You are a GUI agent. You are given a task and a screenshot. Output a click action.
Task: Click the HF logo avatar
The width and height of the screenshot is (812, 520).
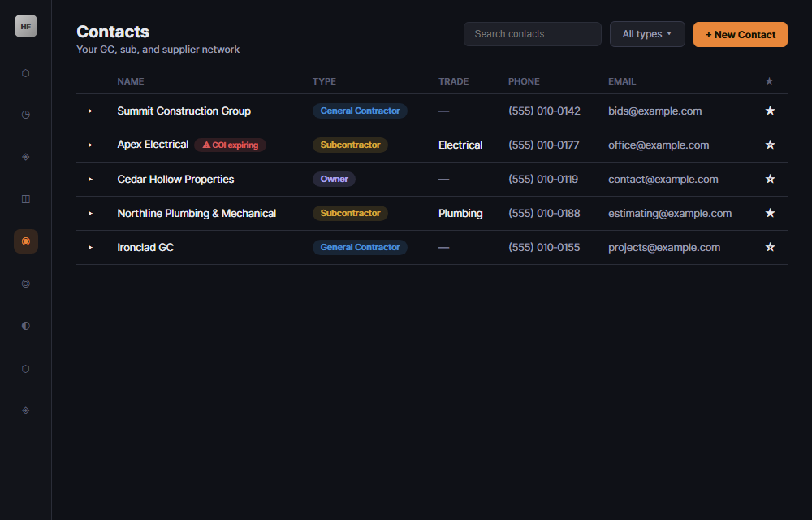click(26, 26)
